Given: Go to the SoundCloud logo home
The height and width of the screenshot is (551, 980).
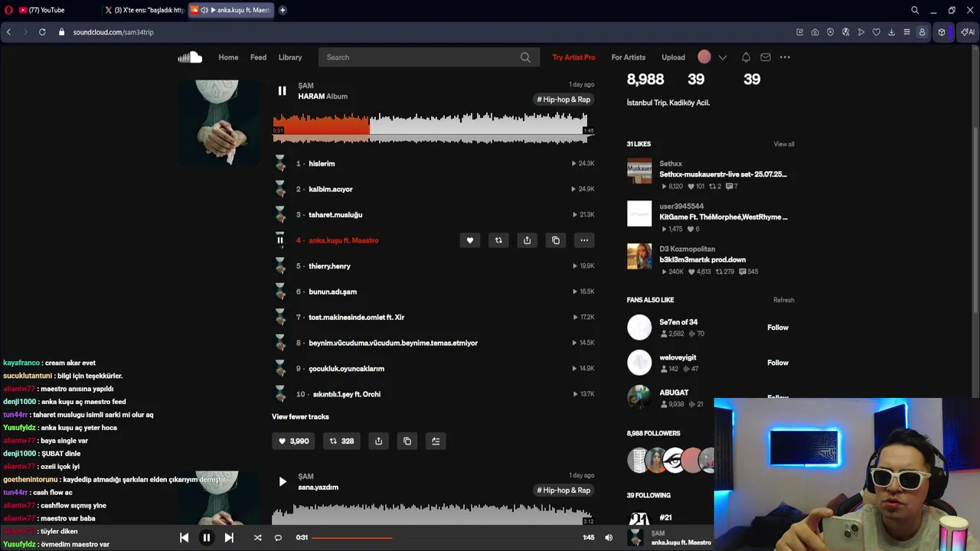Looking at the screenshot, I should point(190,57).
